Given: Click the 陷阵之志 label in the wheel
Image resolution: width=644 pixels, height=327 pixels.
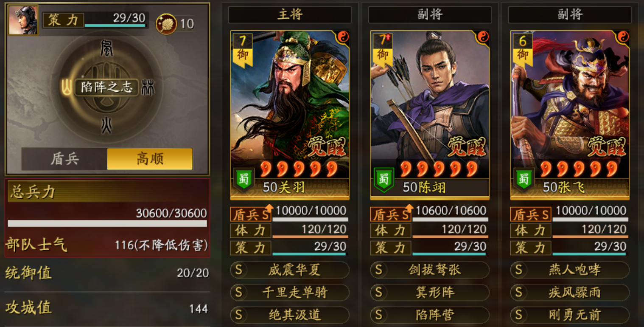Looking at the screenshot, I should pos(106,87).
